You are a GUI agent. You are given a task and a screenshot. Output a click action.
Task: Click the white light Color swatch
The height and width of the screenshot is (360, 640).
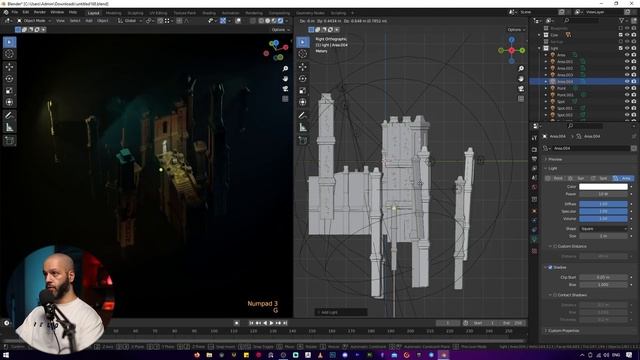pyautogui.click(x=603, y=187)
